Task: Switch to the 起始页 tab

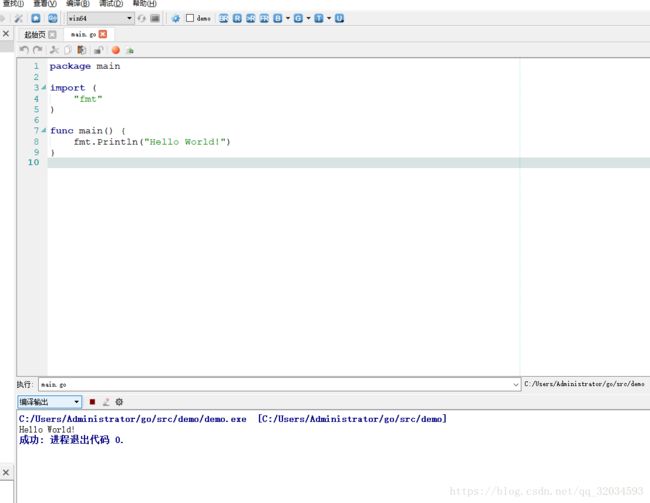Action: tap(35, 34)
